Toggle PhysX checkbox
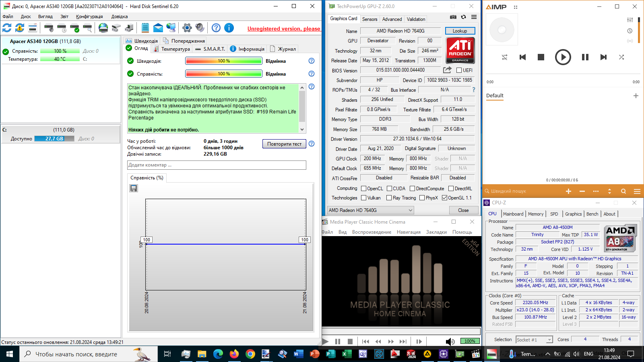Screen dimensions: 644x362 pos(422,198)
